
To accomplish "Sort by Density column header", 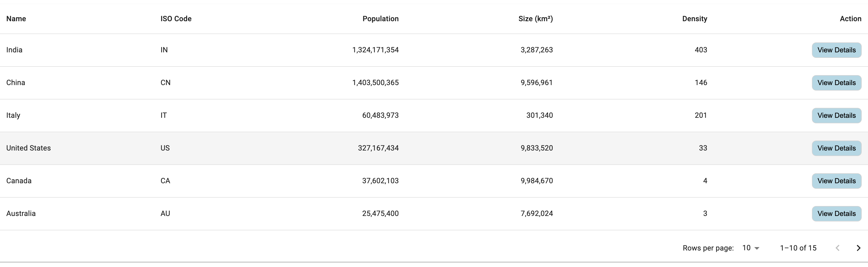I will (695, 19).
